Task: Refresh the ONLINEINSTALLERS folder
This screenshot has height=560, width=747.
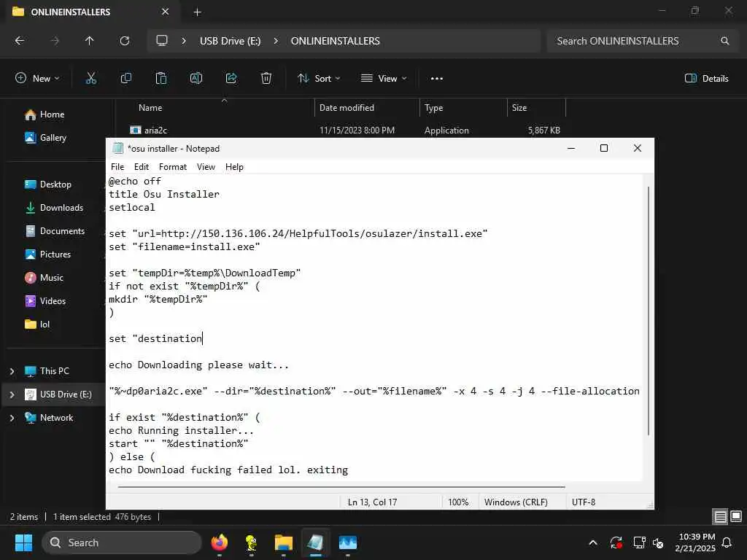Action: (124, 41)
